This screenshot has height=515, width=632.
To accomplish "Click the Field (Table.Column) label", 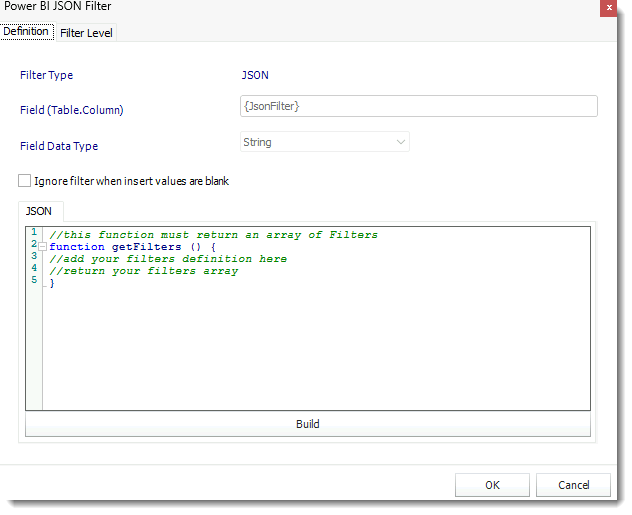I will [x=72, y=110].
